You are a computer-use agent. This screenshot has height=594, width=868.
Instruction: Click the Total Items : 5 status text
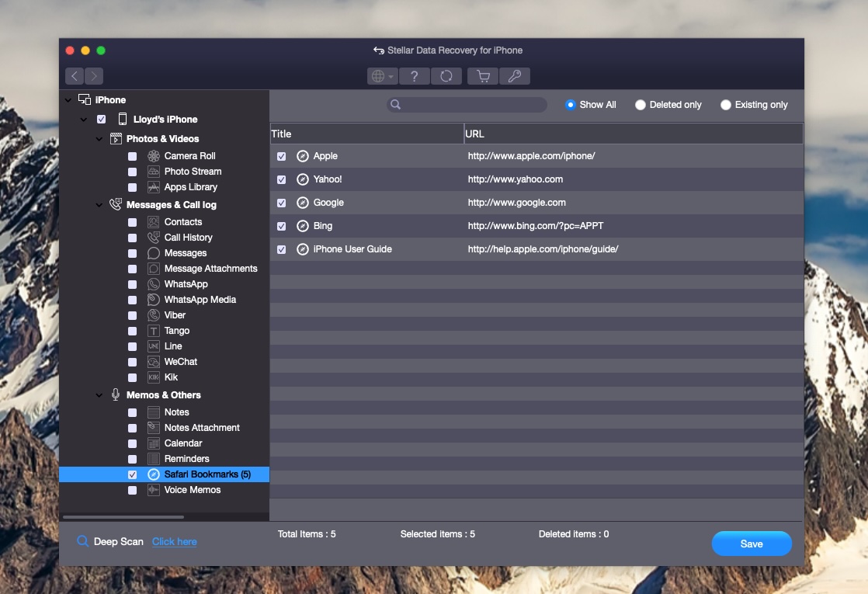click(307, 534)
